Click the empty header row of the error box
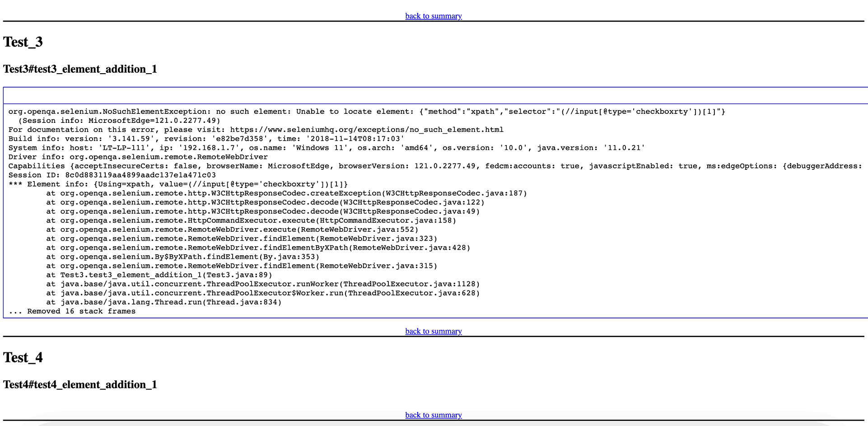 (434, 96)
